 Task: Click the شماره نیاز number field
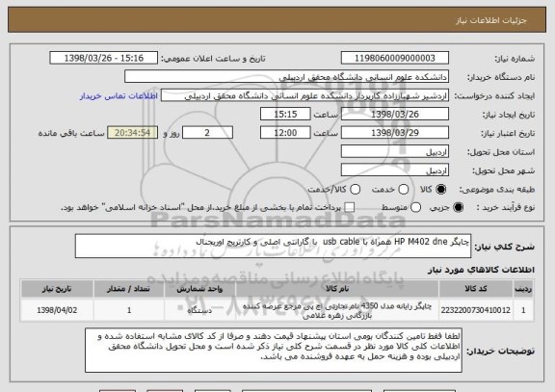[x=395, y=58]
